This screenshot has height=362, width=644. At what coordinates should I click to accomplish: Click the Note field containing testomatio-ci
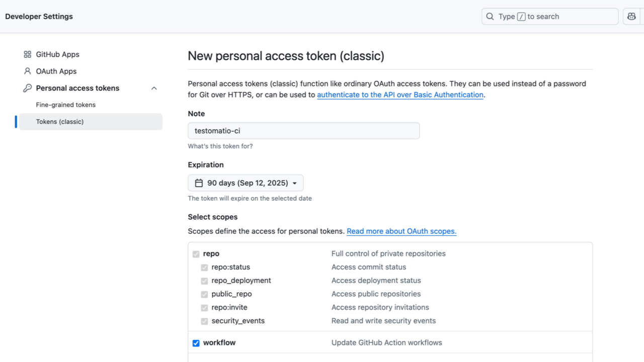coord(303,130)
